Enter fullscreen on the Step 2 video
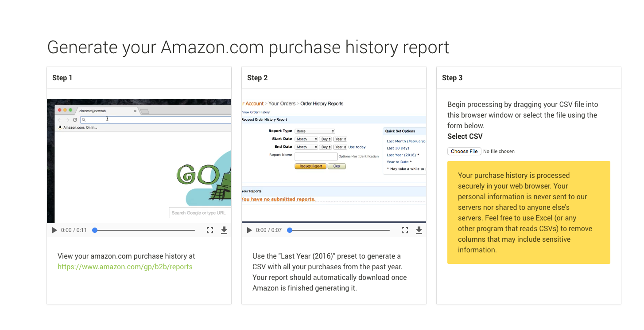 [404, 230]
